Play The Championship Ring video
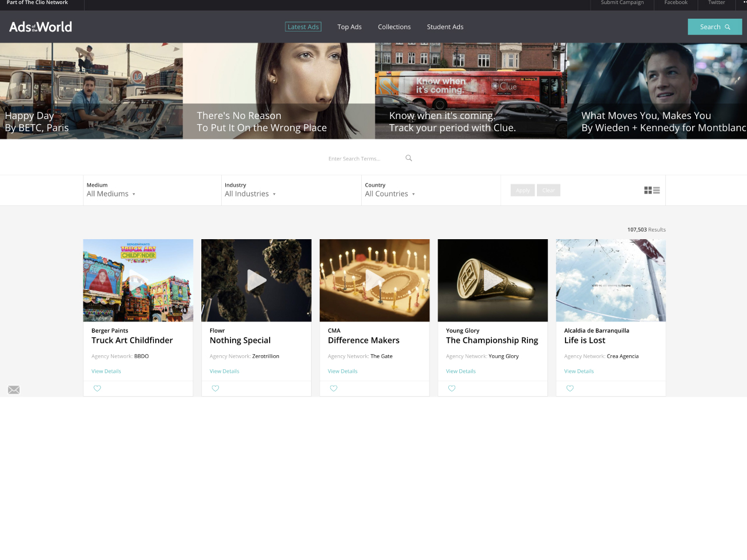The width and height of the screenshot is (747, 560). point(493,281)
